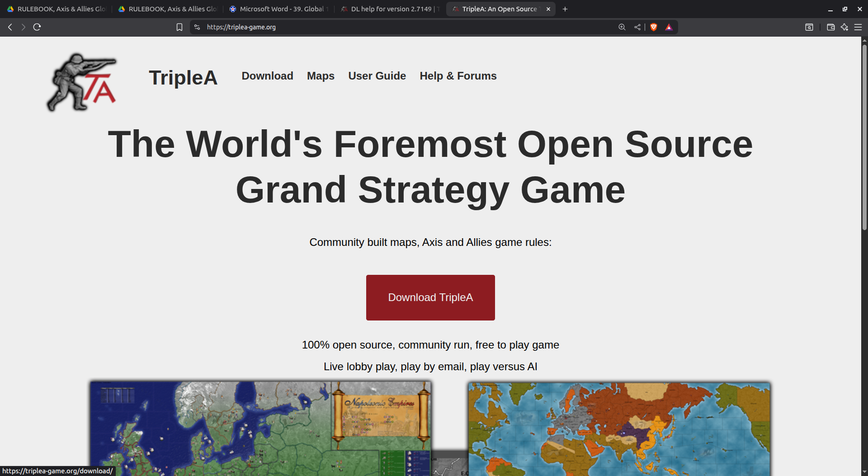Share this page via share icon

tap(637, 27)
